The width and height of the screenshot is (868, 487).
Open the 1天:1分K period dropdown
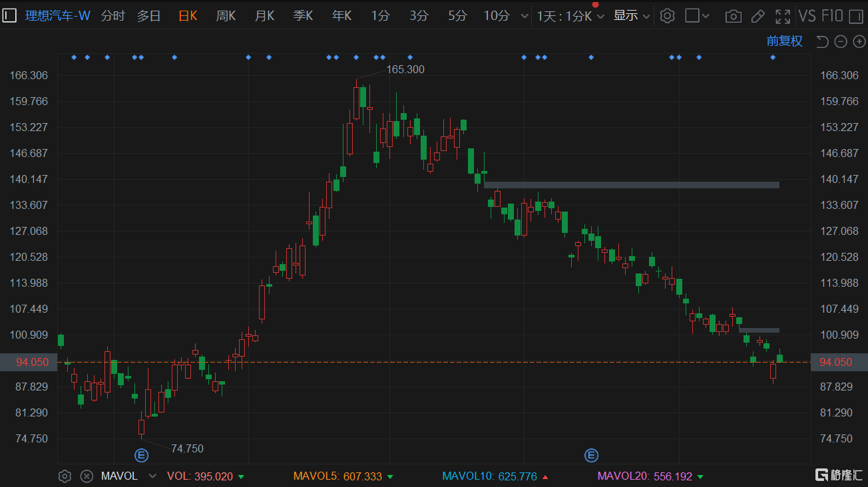[570, 16]
